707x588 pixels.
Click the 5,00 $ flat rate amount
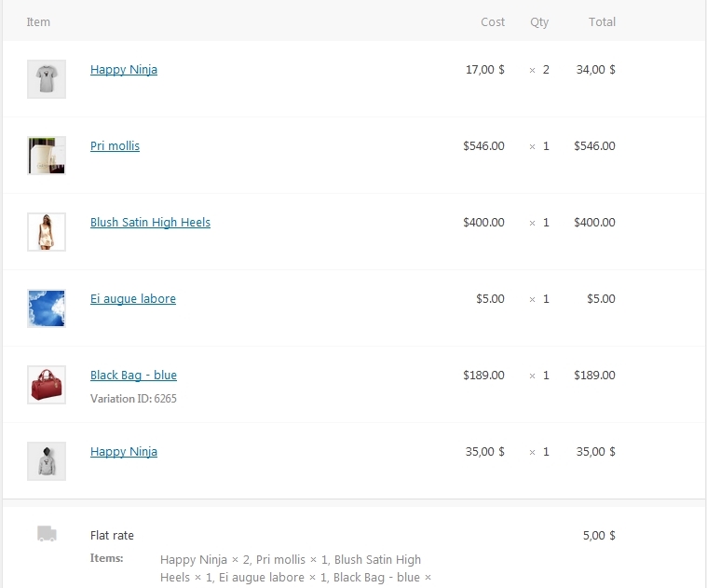click(599, 535)
